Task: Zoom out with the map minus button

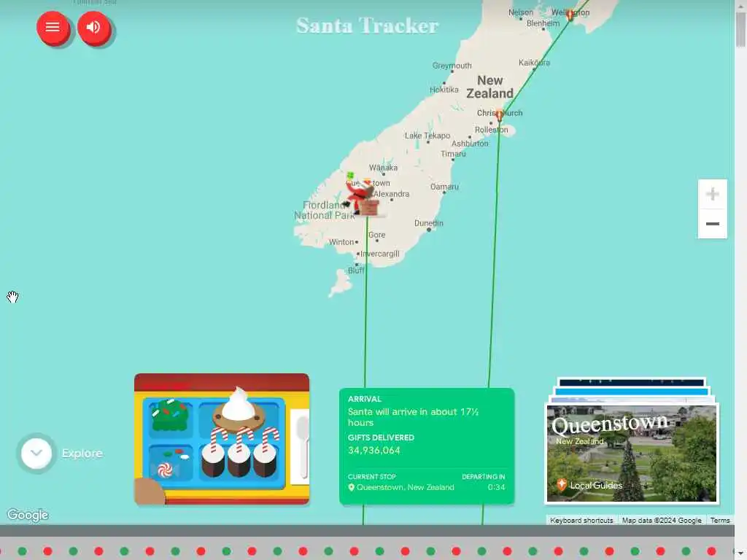Action: coord(712,224)
